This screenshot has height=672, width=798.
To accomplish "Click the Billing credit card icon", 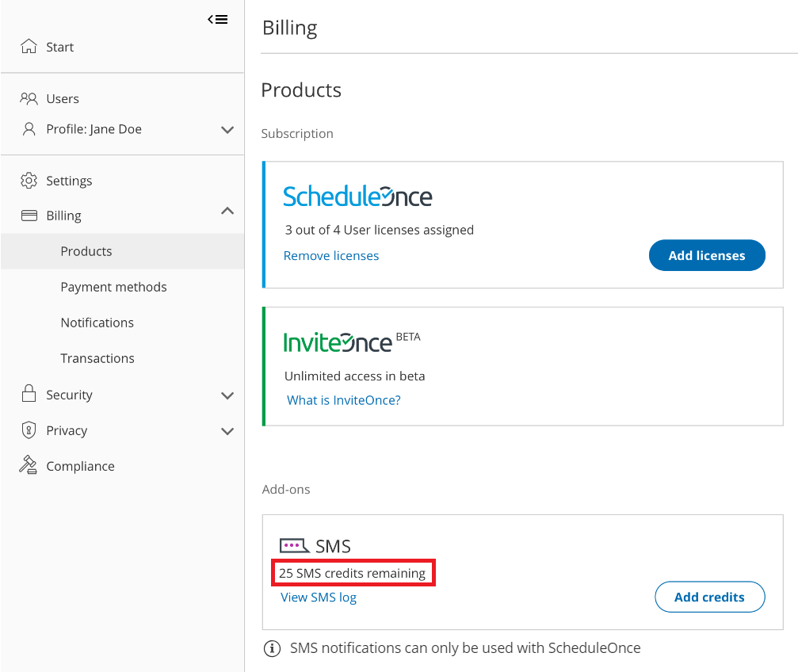I will pyautogui.click(x=29, y=216).
